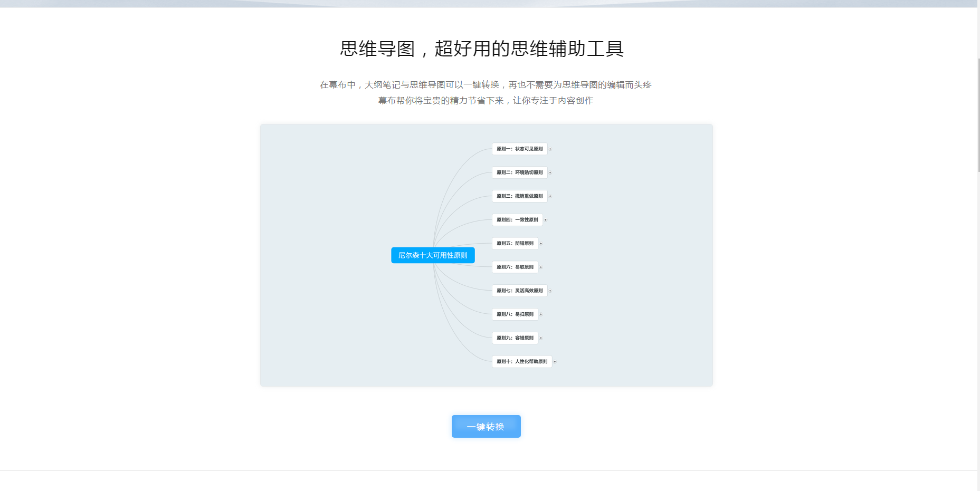The height and width of the screenshot is (491, 980).
Task: Click the line starting 幕布帮你将宝贵的精力节省下来
Action: [486, 100]
